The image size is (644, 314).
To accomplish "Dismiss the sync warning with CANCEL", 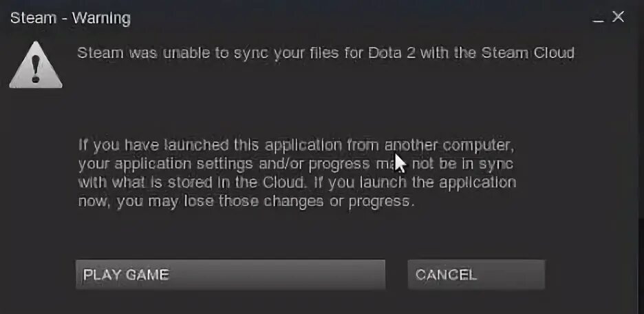I will click(x=476, y=275).
